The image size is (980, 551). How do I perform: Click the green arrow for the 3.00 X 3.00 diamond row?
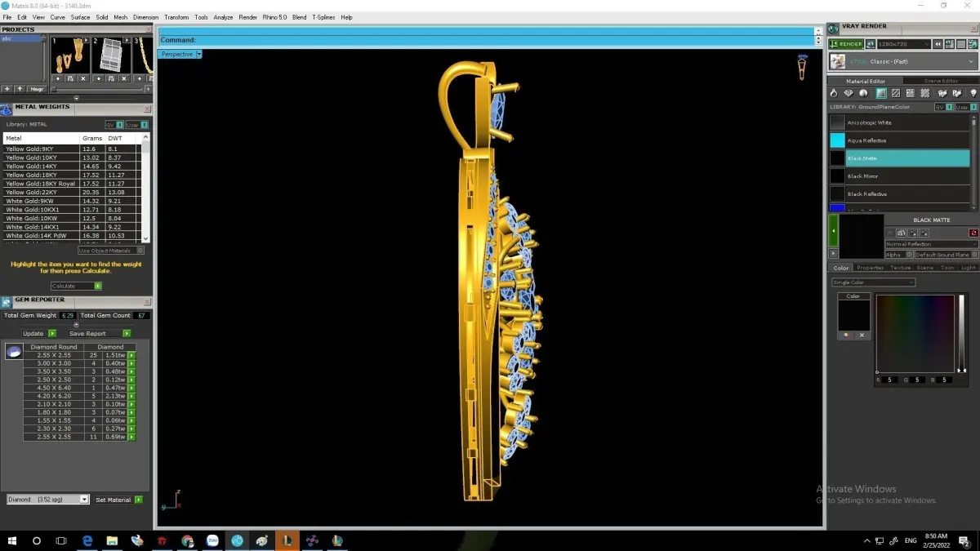pos(131,363)
